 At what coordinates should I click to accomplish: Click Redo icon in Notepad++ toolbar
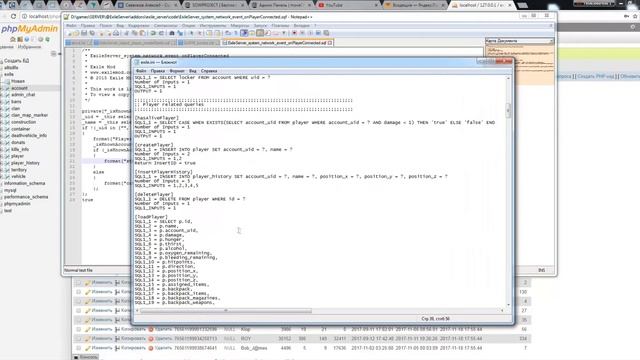click(161, 33)
